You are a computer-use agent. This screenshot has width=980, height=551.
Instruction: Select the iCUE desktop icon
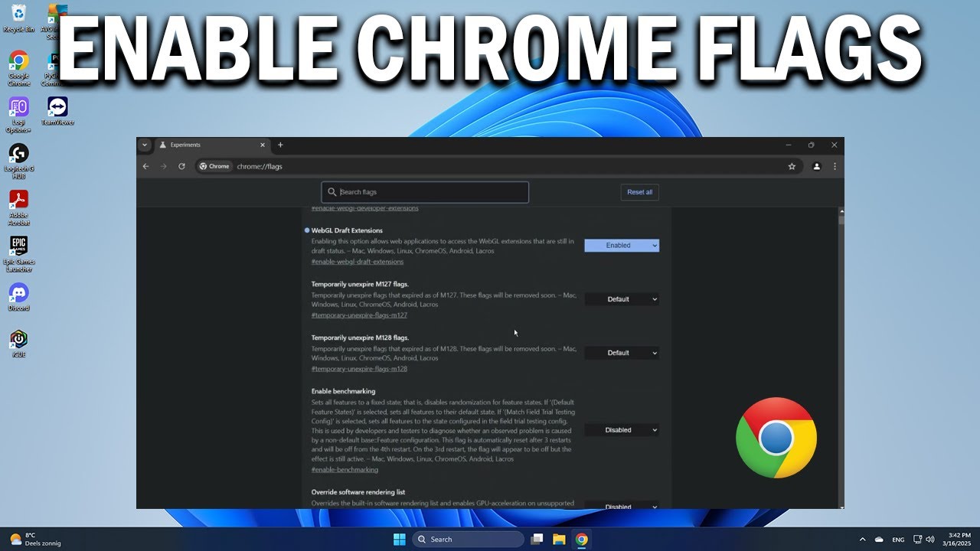coord(18,343)
